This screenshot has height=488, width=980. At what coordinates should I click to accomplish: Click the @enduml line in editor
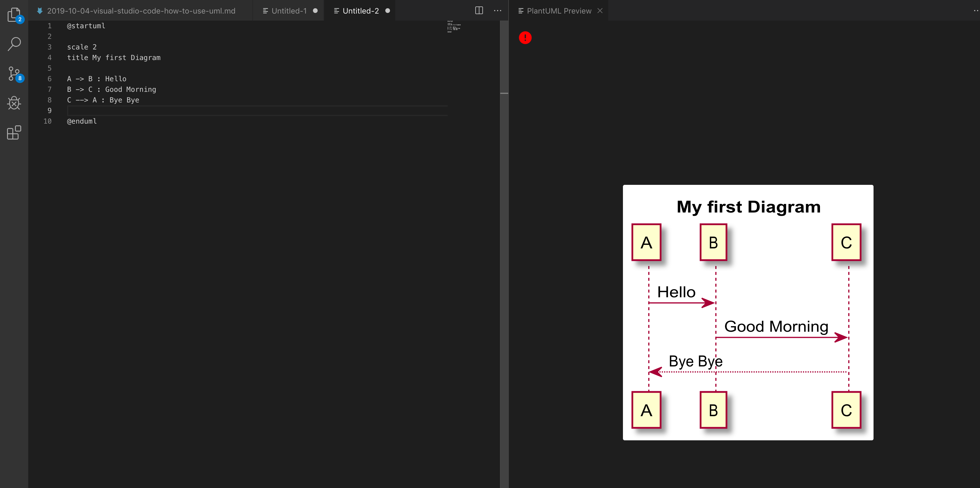[82, 121]
